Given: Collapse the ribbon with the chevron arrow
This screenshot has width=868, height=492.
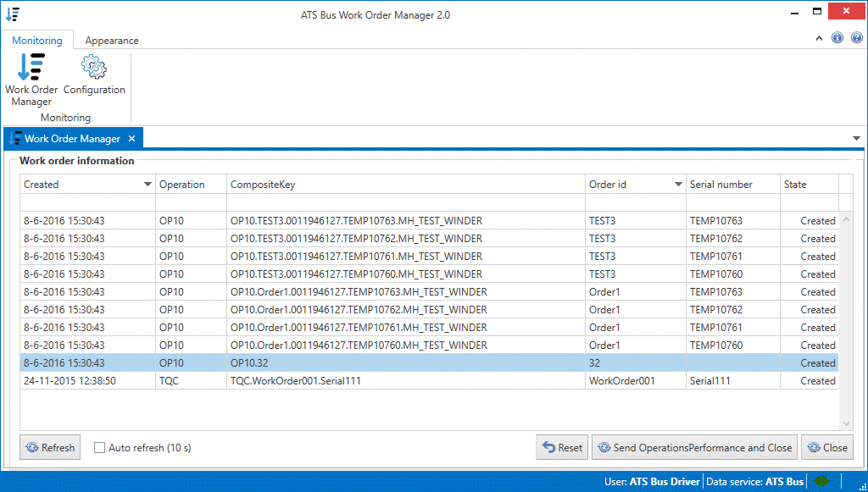Looking at the screenshot, I should (x=819, y=38).
